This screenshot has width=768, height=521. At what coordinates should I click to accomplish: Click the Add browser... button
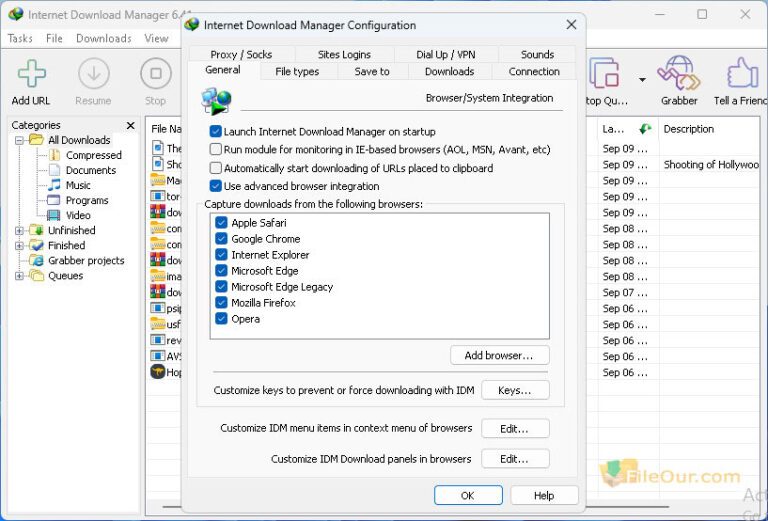pyautogui.click(x=499, y=355)
